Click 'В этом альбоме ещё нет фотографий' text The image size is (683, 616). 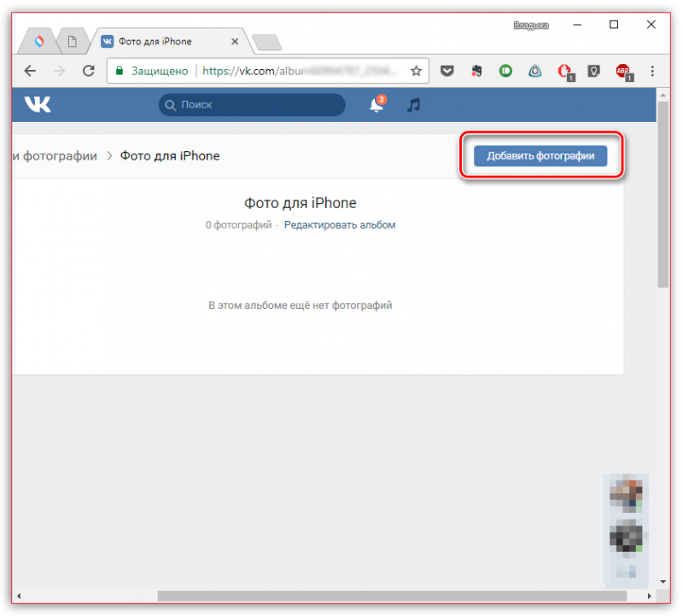point(301,305)
